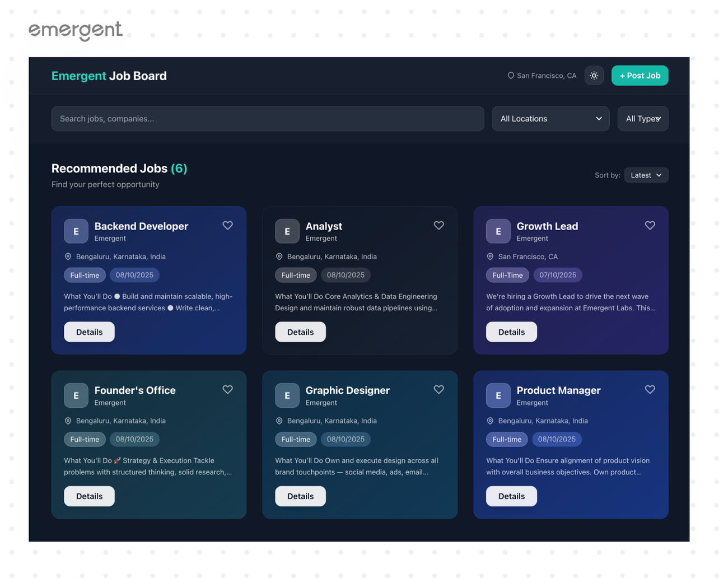Expand the All Types filter dropdown
728x578 pixels.
pos(642,119)
